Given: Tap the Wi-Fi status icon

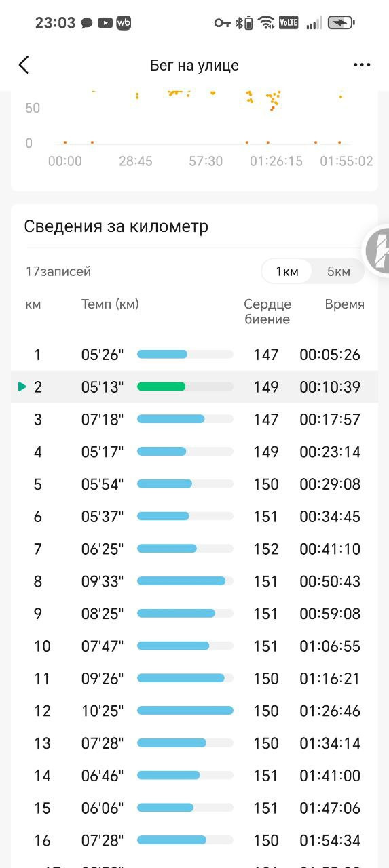Looking at the screenshot, I should click(x=267, y=23).
